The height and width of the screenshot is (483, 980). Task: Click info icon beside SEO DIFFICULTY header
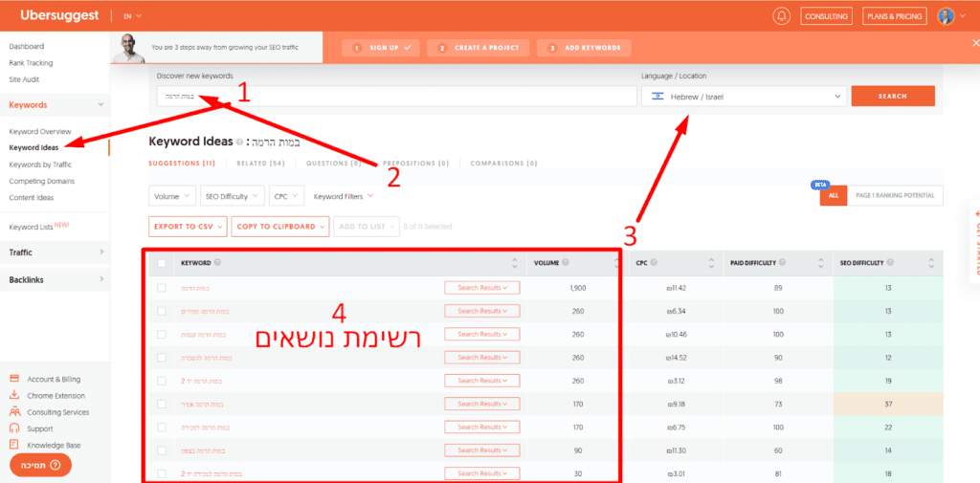point(890,263)
